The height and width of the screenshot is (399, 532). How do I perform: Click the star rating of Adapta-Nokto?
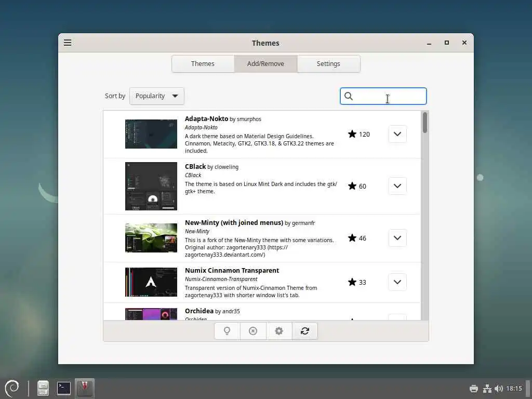click(x=352, y=134)
